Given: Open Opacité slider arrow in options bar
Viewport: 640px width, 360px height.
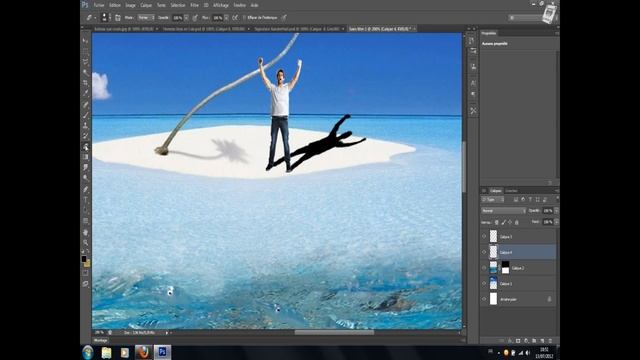Looking at the screenshot, I should click(x=187, y=18).
